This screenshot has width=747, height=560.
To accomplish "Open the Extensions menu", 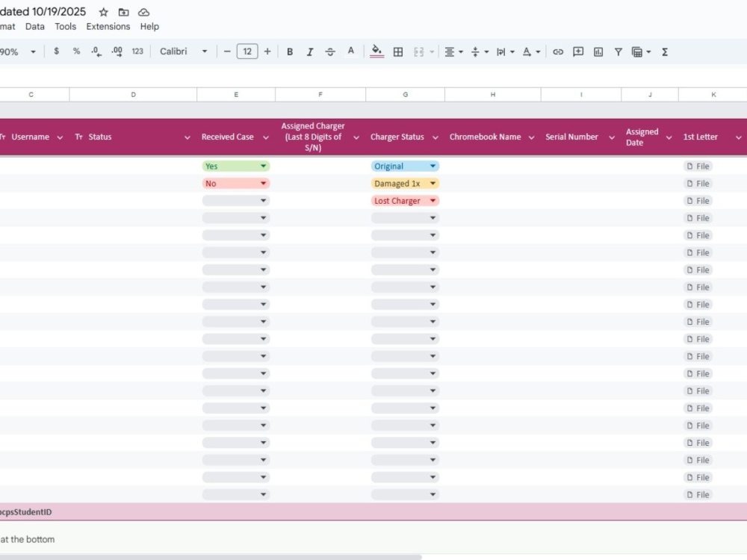I will 108,27.
